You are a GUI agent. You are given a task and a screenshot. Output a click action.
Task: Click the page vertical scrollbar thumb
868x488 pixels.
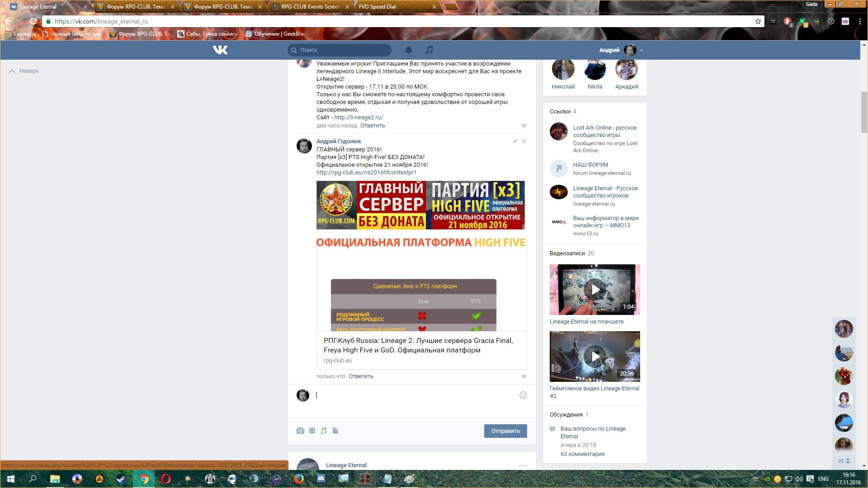pyautogui.click(x=864, y=112)
